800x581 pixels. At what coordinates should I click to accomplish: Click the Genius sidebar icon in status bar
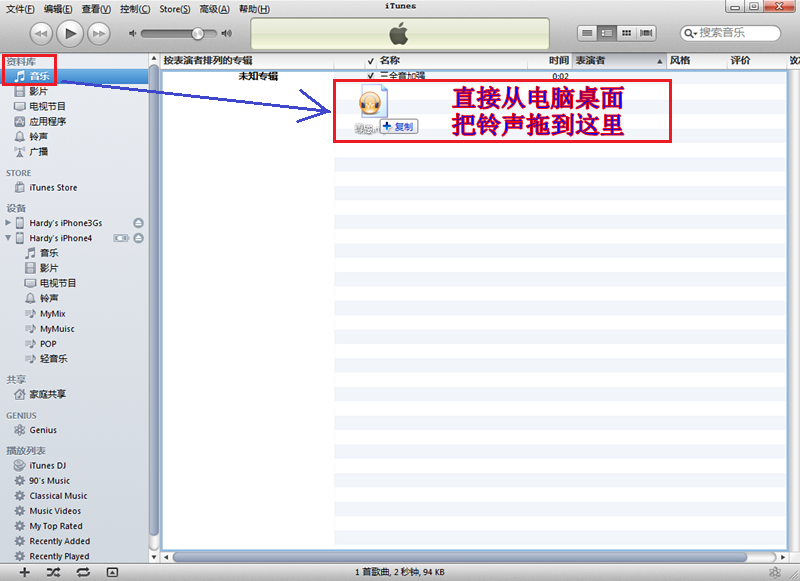click(x=774, y=572)
